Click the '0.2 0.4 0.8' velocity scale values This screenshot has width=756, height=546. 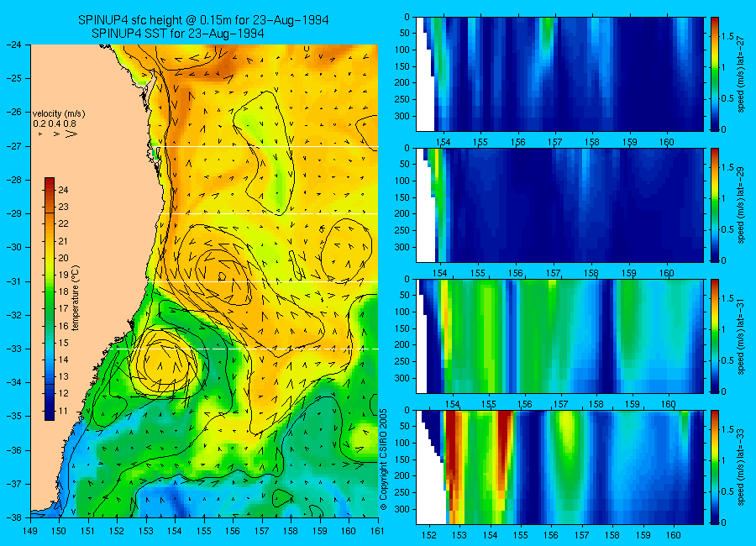coord(55,123)
